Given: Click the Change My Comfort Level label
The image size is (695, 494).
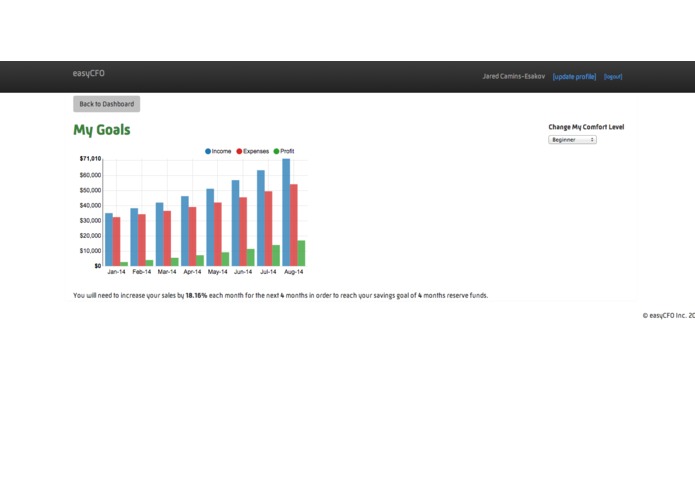Looking at the screenshot, I should [x=586, y=127].
